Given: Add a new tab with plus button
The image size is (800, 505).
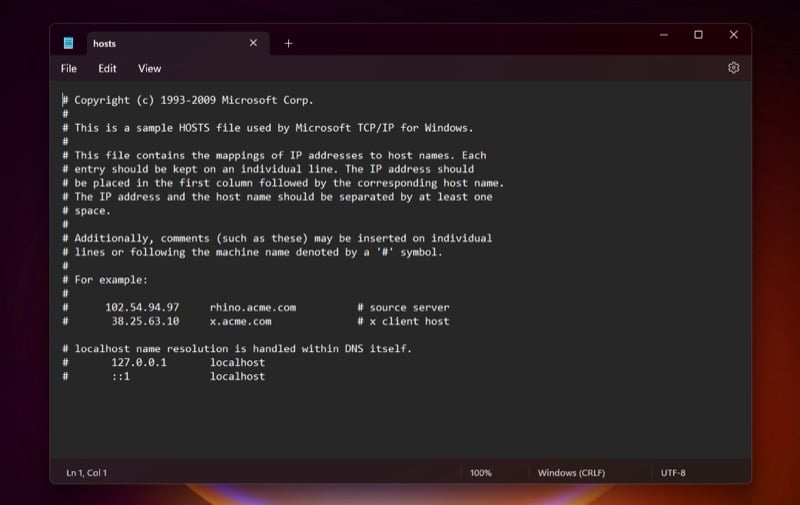Looking at the screenshot, I should click(x=288, y=43).
